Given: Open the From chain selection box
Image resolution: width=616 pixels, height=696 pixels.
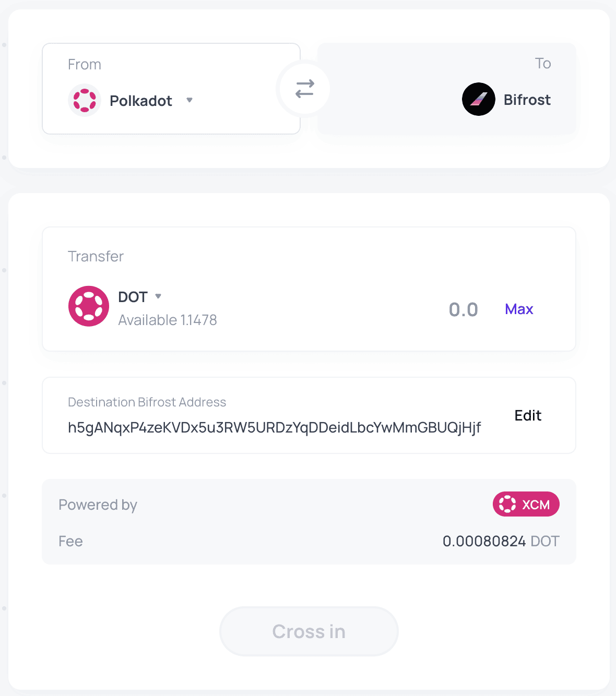Looking at the screenshot, I should pos(171,89).
